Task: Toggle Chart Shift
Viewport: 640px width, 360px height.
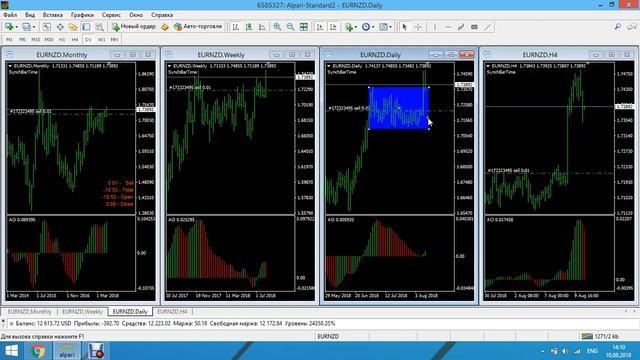Action: 333,27
